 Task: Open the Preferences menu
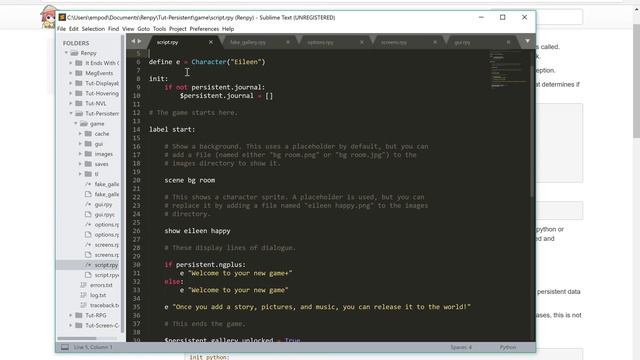tap(204, 29)
